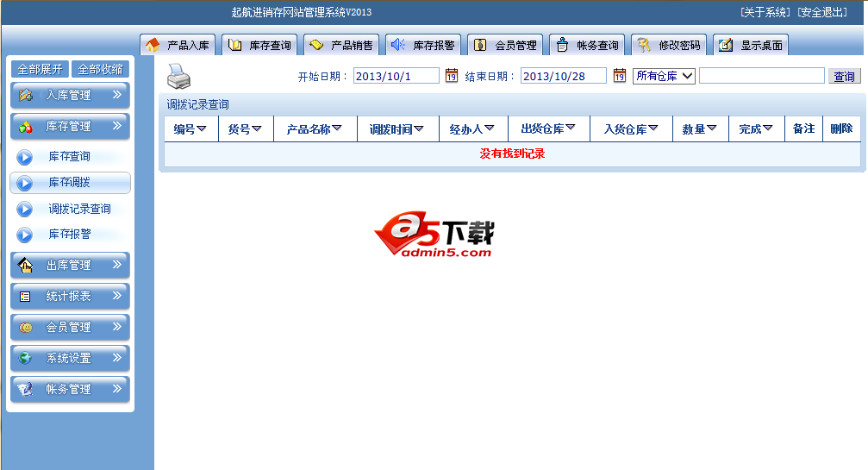Screen dimensions: 868x470
Task: Click the 会员管理 sidebar face icon
Action: point(26,327)
